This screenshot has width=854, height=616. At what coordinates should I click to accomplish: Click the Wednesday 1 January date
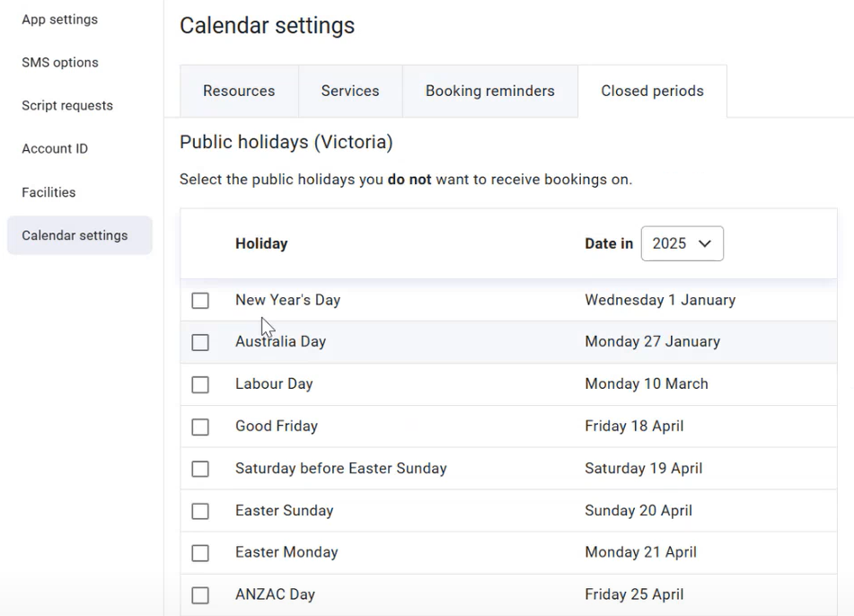660,300
